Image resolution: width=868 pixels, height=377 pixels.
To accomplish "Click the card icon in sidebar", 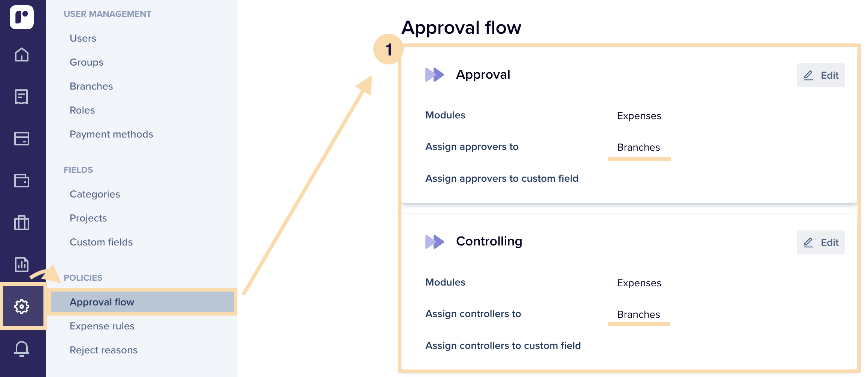I will pyautogui.click(x=22, y=139).
